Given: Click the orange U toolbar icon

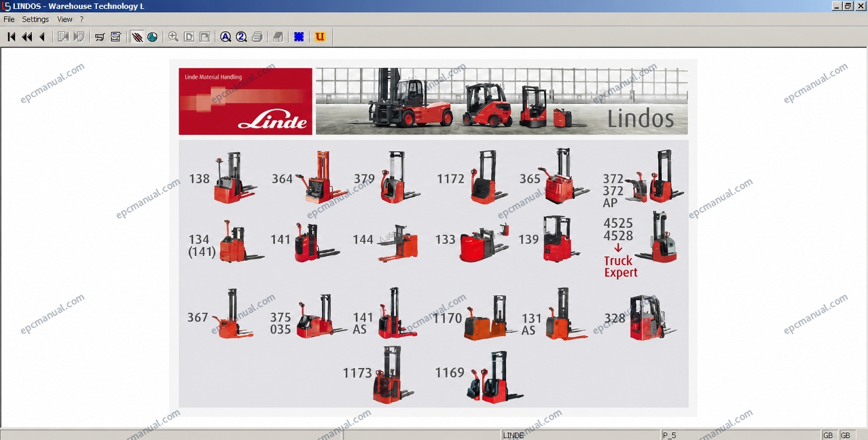Looking at the screenshot, I should (320, 37).
